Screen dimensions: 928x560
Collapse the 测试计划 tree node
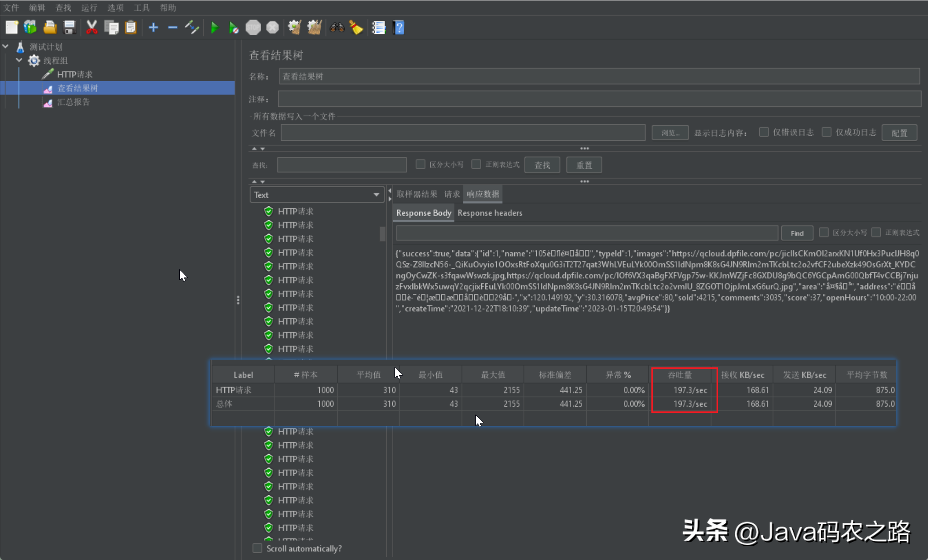(x=6, y=46)
